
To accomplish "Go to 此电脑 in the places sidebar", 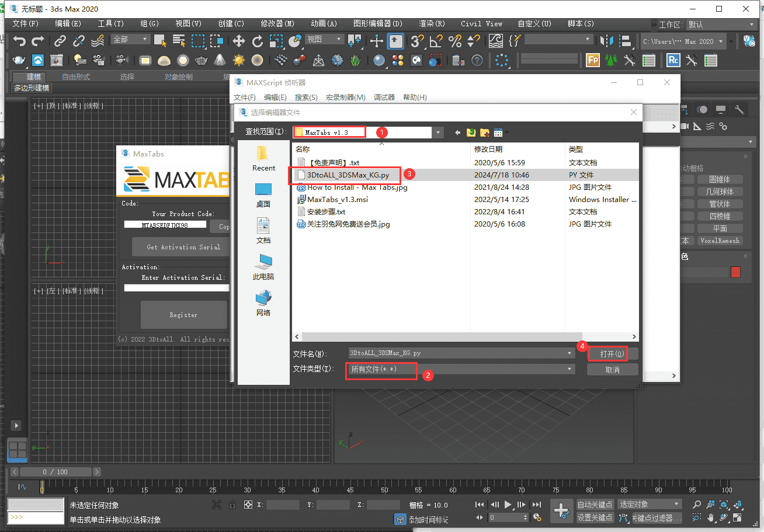I will pyautogui.click(x=263, y=267).
